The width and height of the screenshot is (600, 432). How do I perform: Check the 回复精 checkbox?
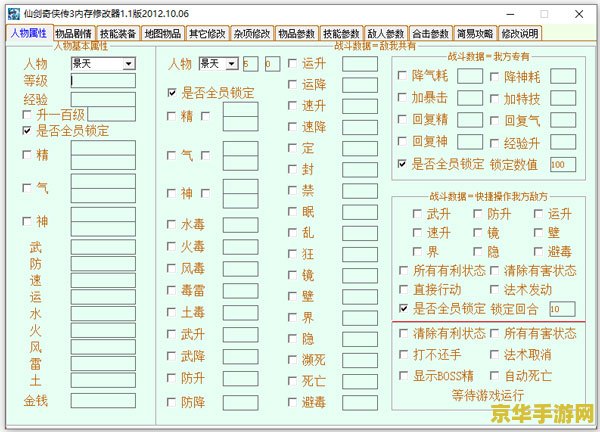point(402,119)
